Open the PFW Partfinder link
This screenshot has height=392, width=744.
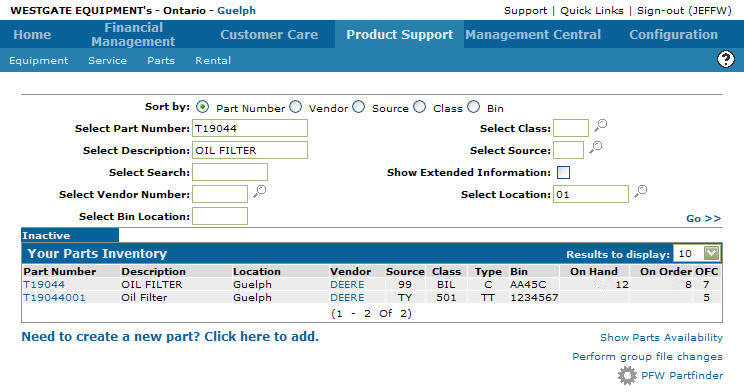point(682,375)
